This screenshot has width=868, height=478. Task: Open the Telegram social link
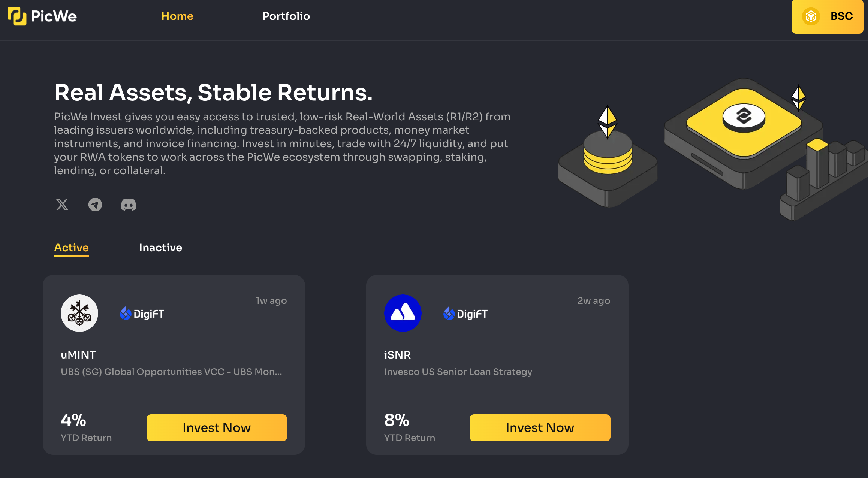coord(95,205)
